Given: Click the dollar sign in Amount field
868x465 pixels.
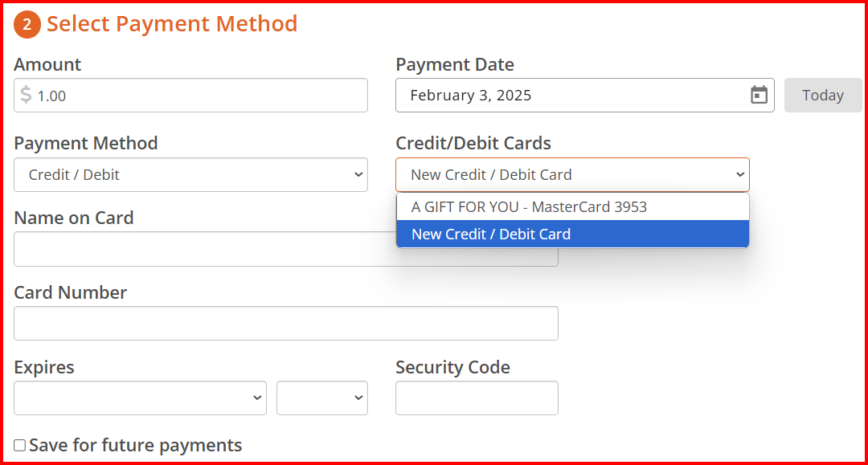Looking at the screenshot, I should coord(26,95).
